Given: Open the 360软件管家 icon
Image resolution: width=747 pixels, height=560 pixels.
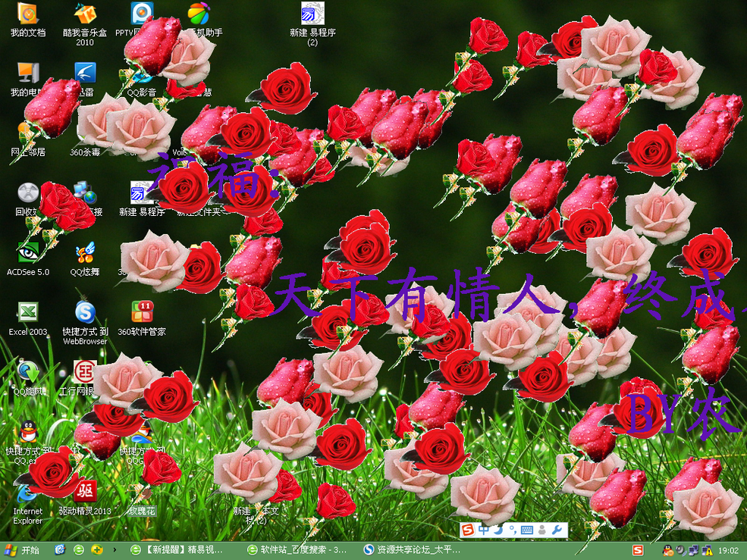Looking at the screenshot, I should point(142,312).
